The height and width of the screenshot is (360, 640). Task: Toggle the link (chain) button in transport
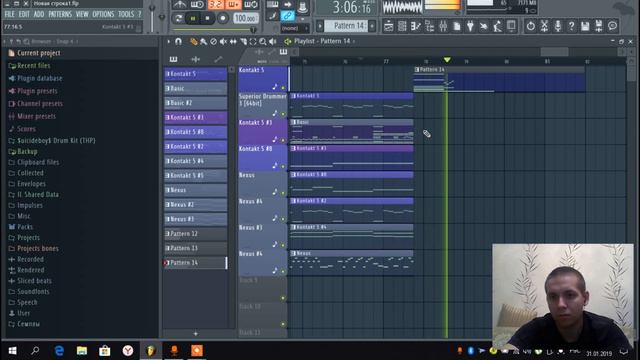pyautogui.click(x=288, y=16)
